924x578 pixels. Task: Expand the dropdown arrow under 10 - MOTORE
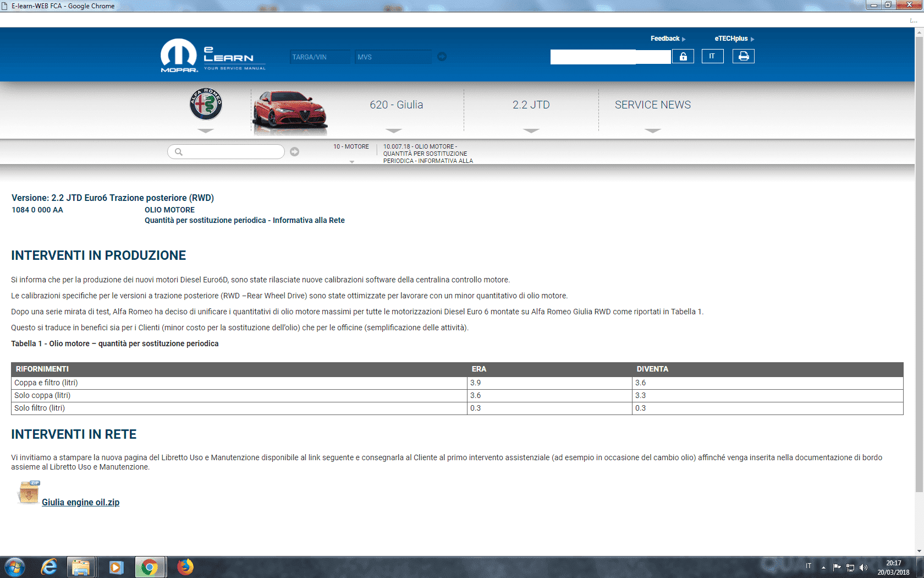point(352,162)
